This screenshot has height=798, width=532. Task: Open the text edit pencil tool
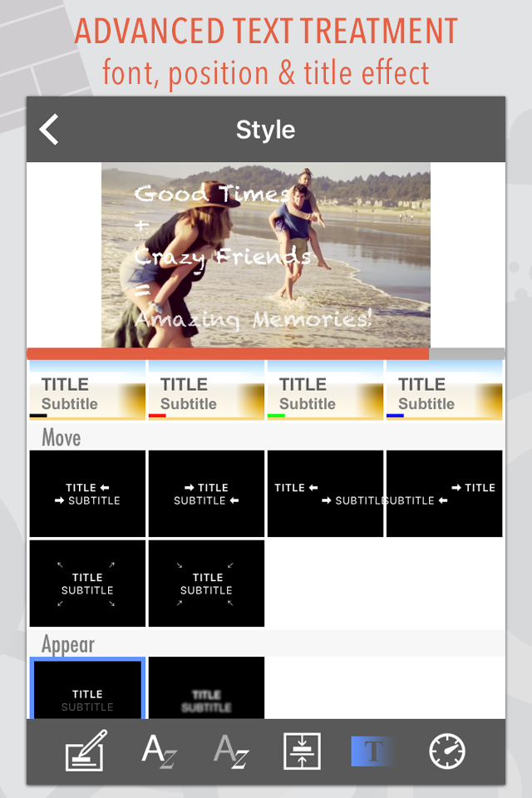[x=86, y=751]
